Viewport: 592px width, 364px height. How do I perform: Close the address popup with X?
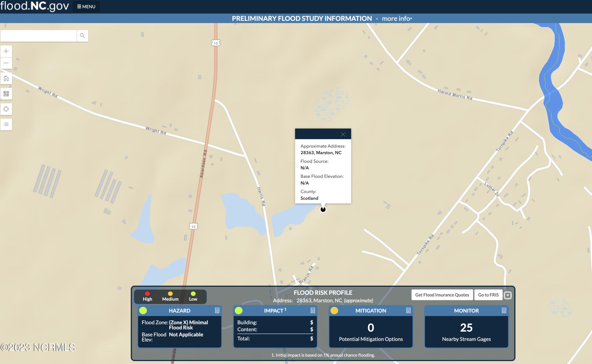click(343, 134)
